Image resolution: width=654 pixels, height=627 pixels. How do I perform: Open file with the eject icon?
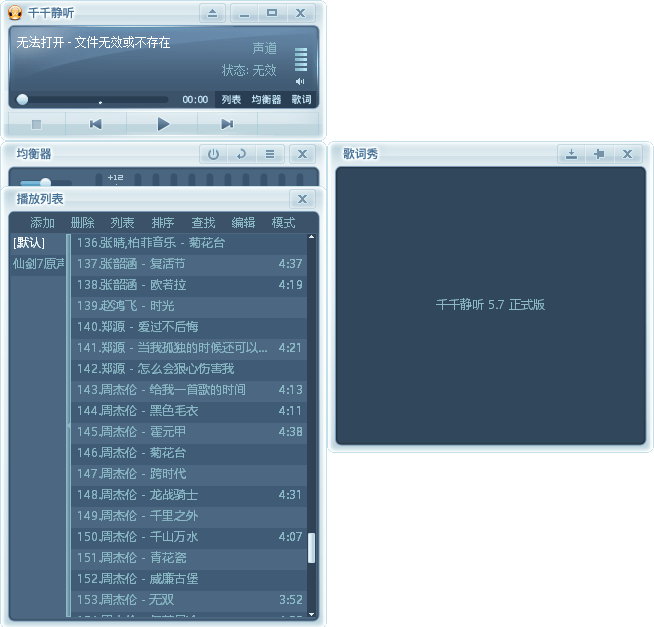click(212, 13)
